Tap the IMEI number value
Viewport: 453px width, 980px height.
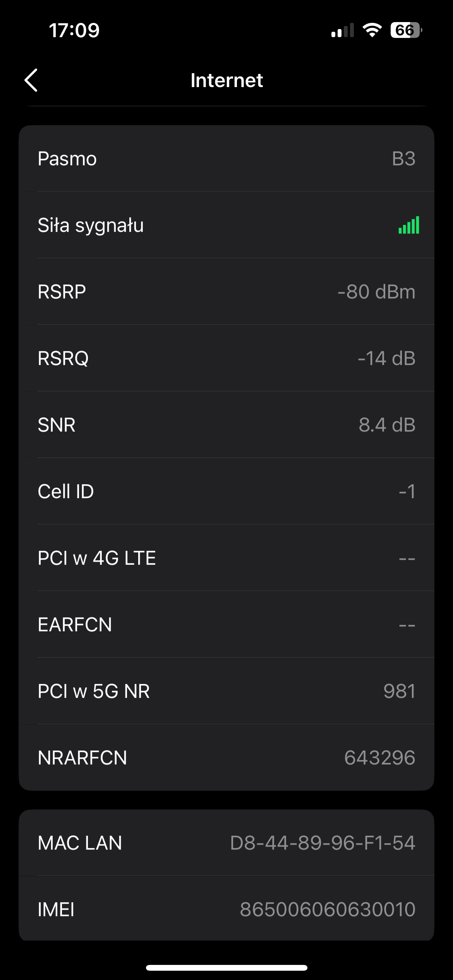[328, 910]
